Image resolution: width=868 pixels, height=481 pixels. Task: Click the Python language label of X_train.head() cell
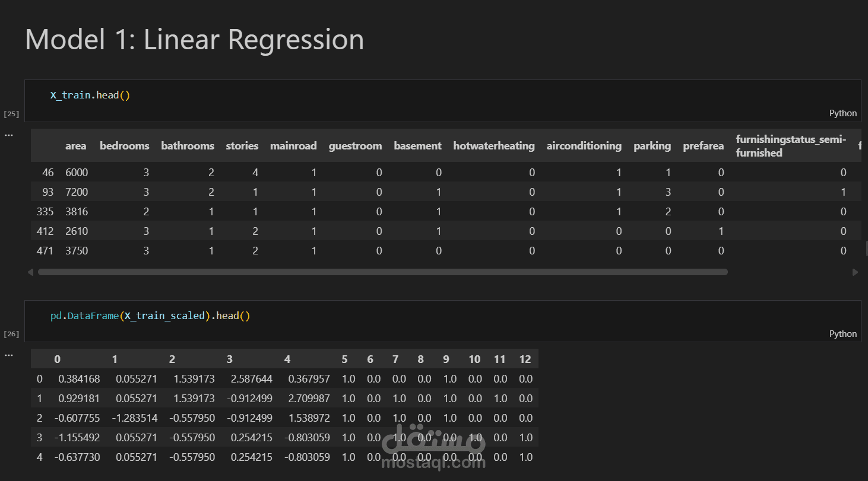(x=843, y=113)
